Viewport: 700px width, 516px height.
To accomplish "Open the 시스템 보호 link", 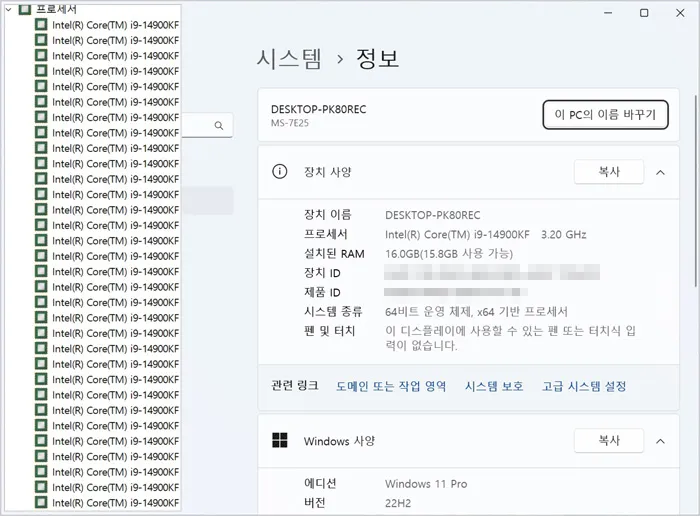I will click(494, 386).
